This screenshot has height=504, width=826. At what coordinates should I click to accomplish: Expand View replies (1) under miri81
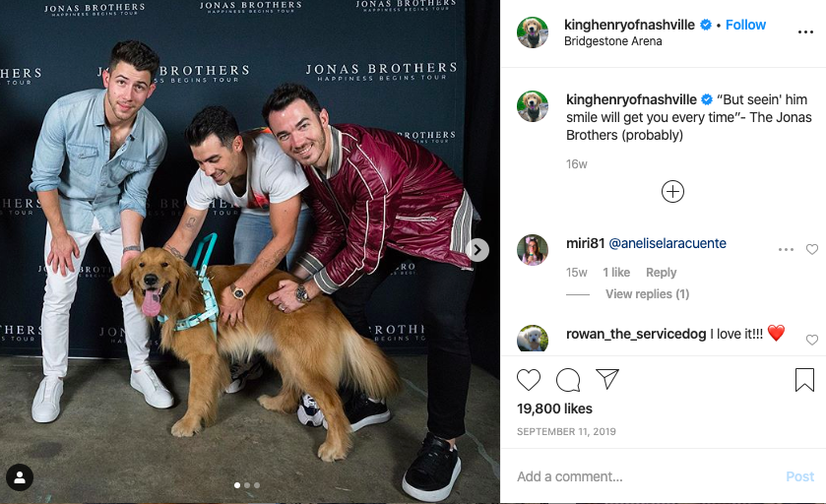[647, 294]
